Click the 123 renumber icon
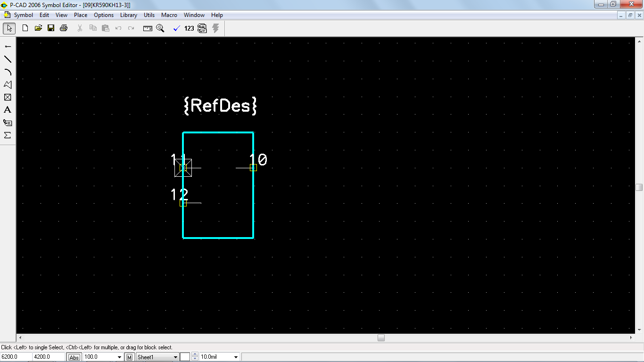 (189, 28)
